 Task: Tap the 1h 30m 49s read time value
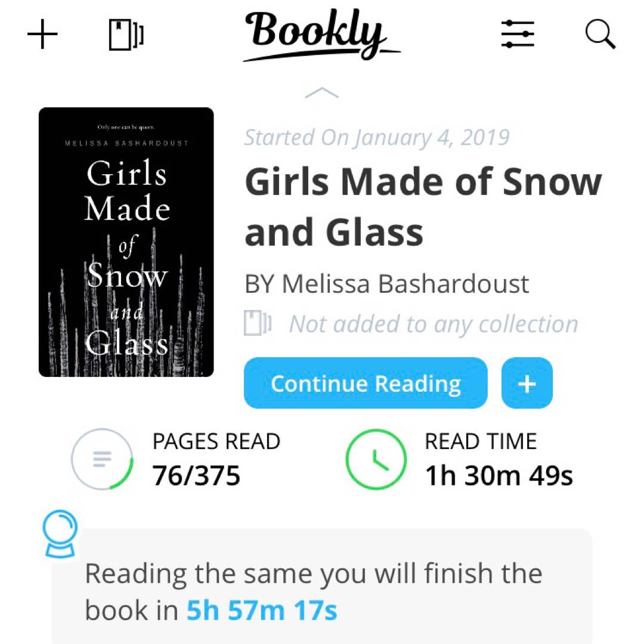click(x=499, y=476)
